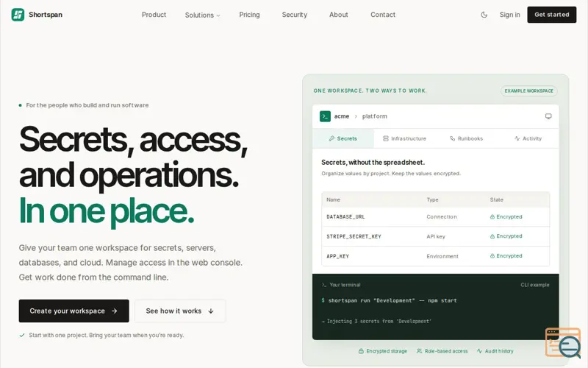Click the monitor icon in workspace header

548,116
